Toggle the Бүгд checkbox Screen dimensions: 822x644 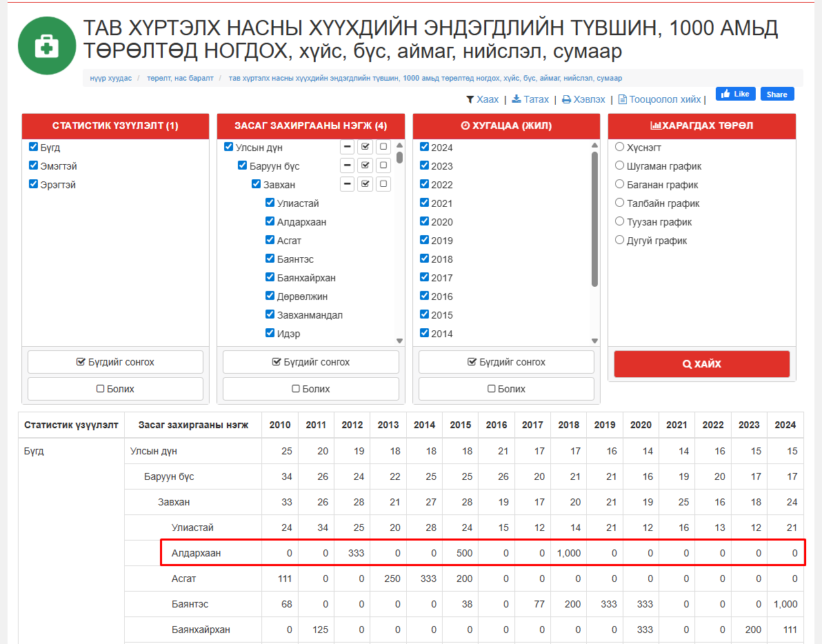(34, 147)
